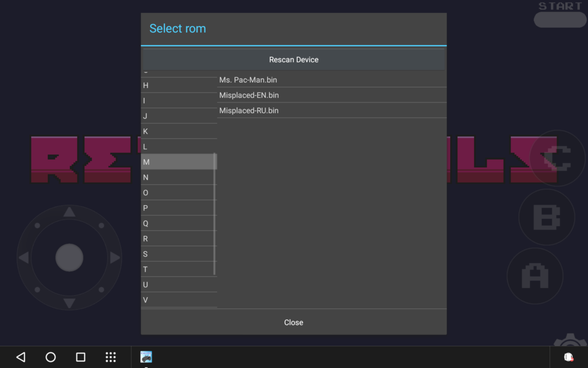Screen dimensions: 588x368
Task: Pick letter H from alphabet list
Action: [177, 86]
